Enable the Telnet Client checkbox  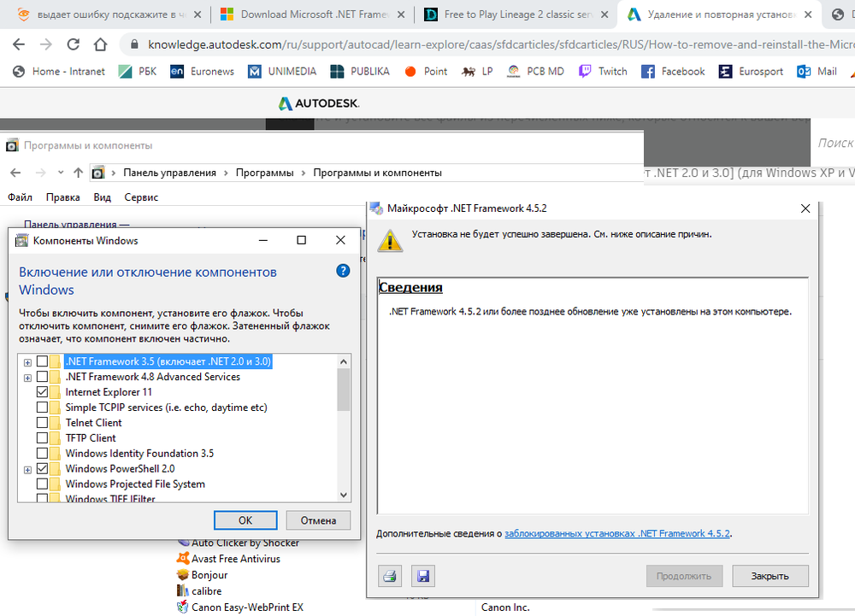coord(43,423)
